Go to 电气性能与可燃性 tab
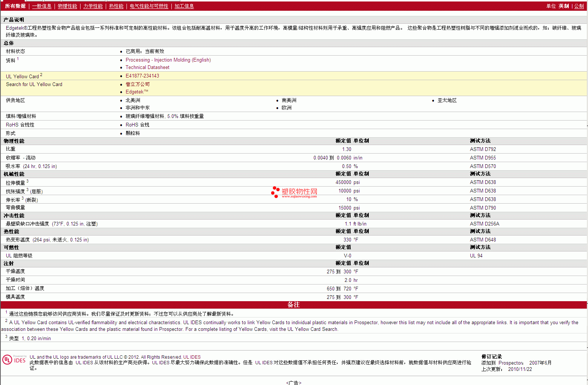 pos(149,6)
